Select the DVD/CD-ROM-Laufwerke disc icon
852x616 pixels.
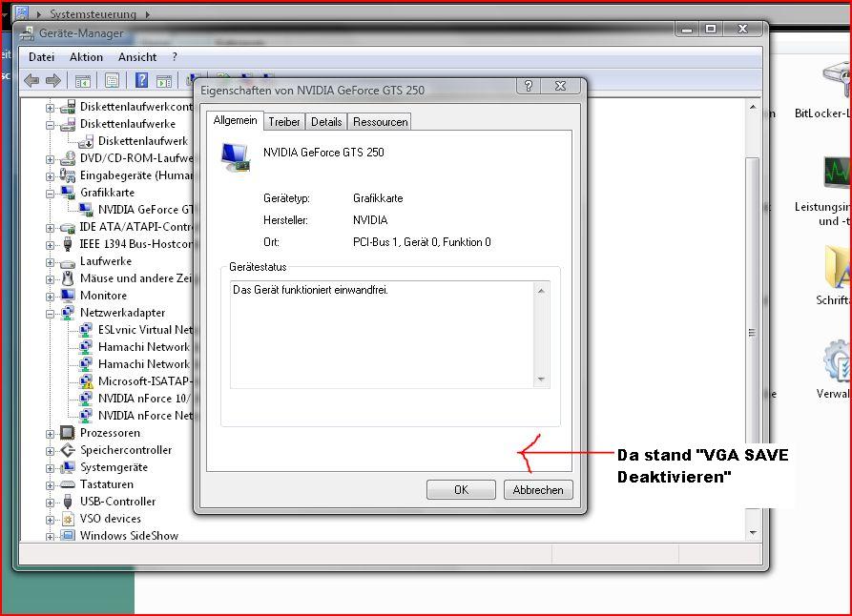(68, 158)
